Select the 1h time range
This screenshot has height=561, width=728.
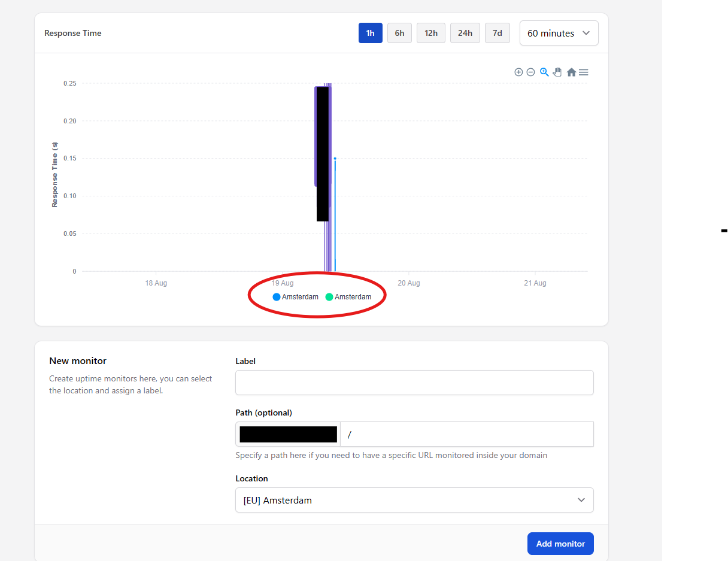[x=371, y=33]
